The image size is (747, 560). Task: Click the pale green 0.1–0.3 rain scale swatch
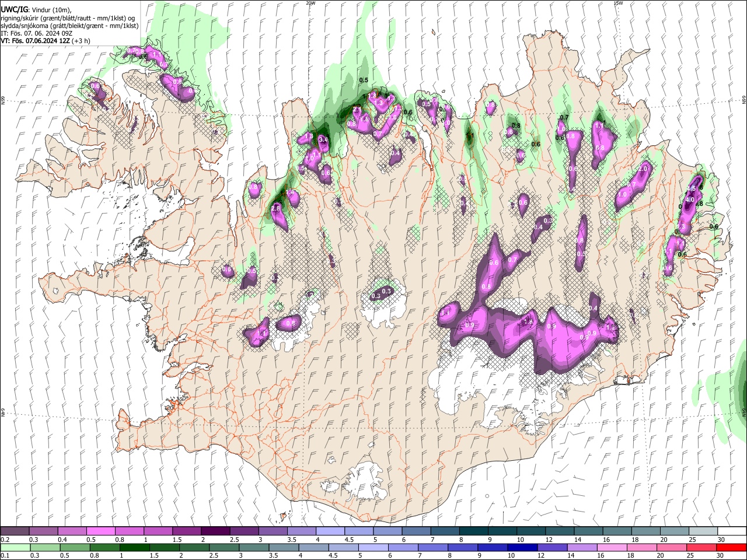[x=15, y=547]
